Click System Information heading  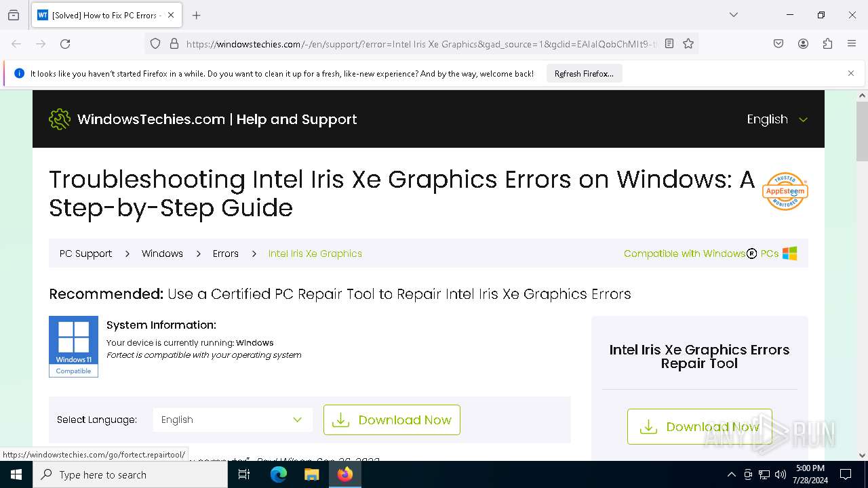(x=161, y=325)
